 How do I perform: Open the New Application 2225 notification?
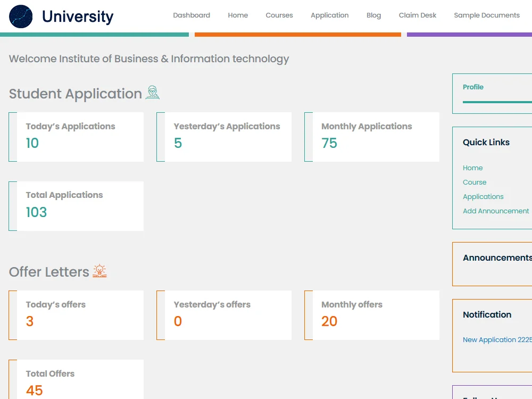coord(497,339)
